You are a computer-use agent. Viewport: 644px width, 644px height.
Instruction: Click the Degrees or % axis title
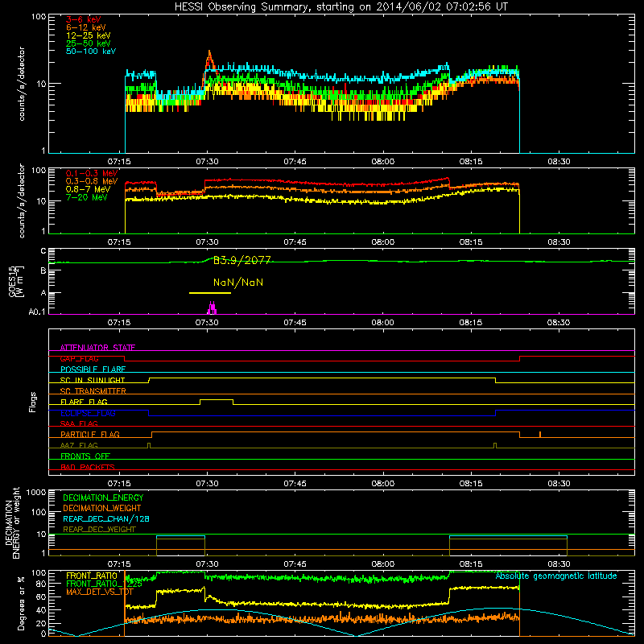pyautogui.click(x=21, y=604)
